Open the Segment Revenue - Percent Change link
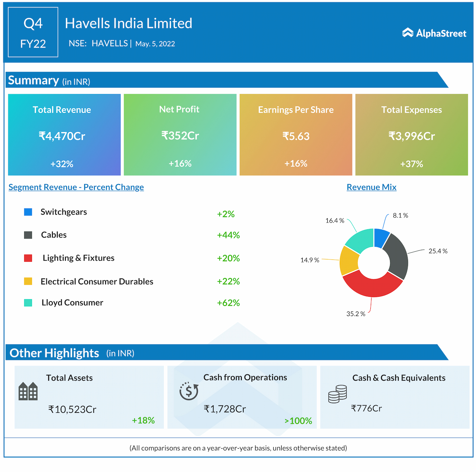476x472 pixels. pyautogui.click(x=76, y=187)
